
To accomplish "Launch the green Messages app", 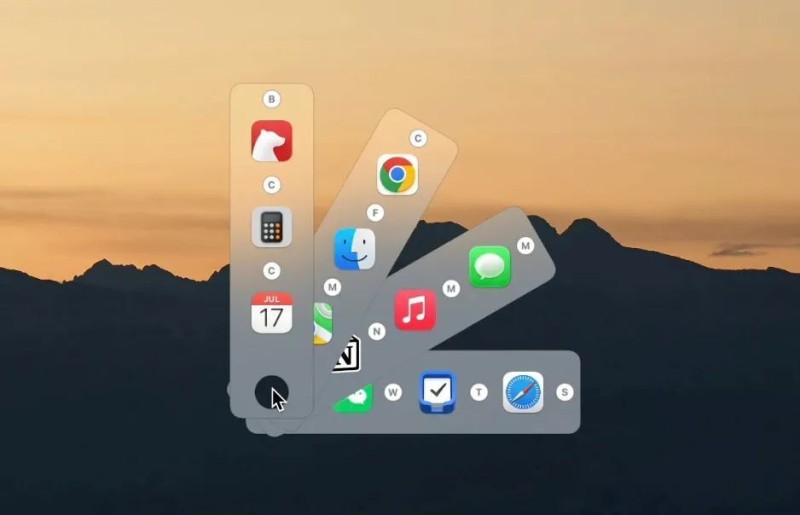I will click(489, 267).
